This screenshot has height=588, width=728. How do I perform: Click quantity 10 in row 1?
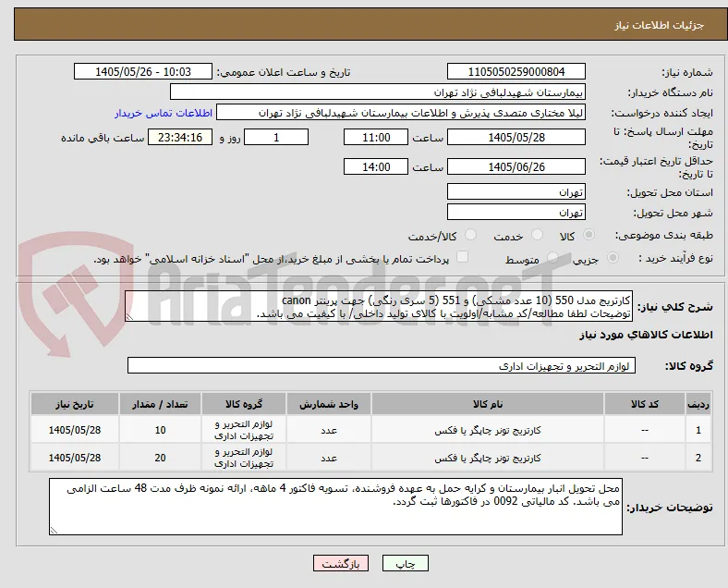coord(160,430)
